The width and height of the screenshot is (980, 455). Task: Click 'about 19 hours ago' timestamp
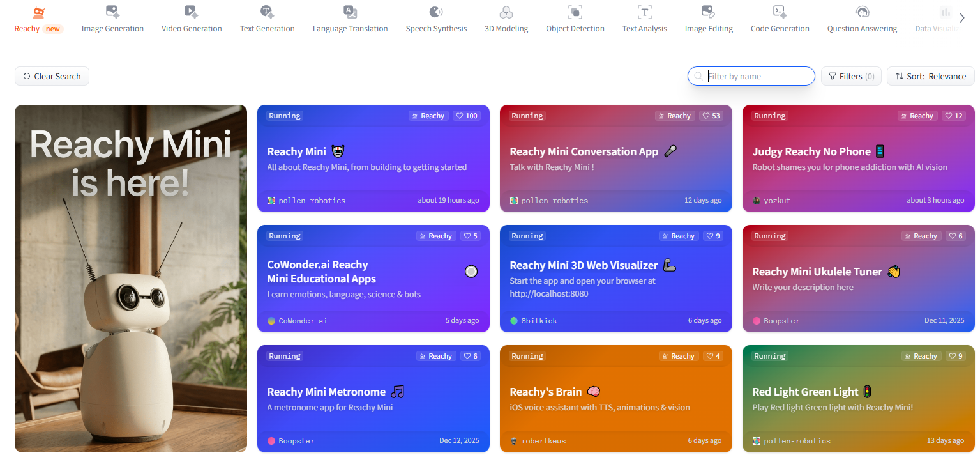pos(448,200)
